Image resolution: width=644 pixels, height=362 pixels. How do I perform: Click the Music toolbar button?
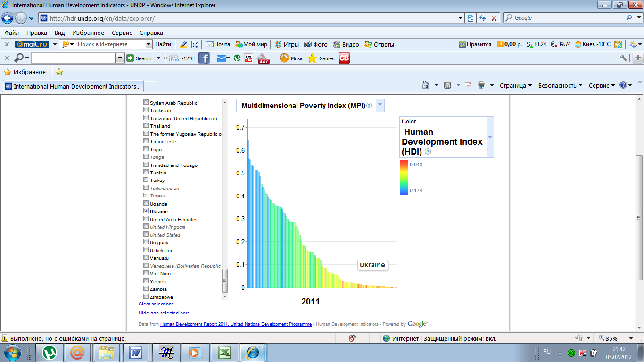coord(291,58)
